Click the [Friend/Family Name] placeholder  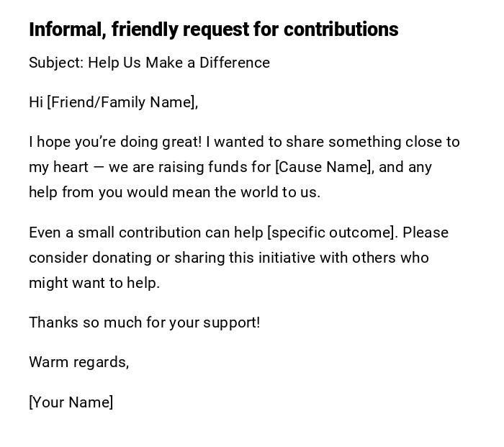(x=122, y=102)
